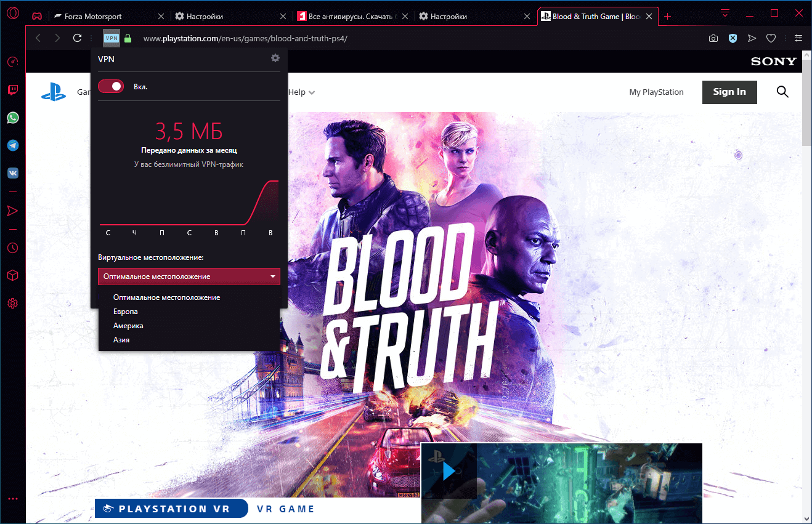
Task: Open the My PlayStation link
Action: click(x=656, y=92)
